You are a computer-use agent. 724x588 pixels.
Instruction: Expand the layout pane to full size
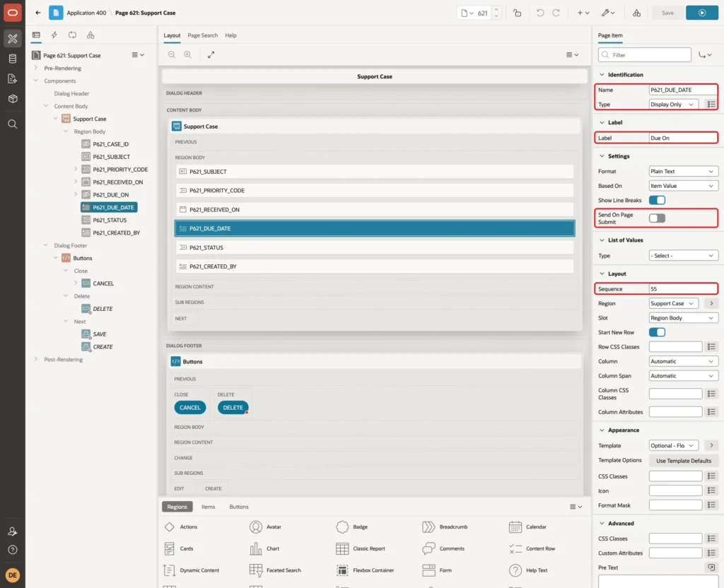point(211,54)
